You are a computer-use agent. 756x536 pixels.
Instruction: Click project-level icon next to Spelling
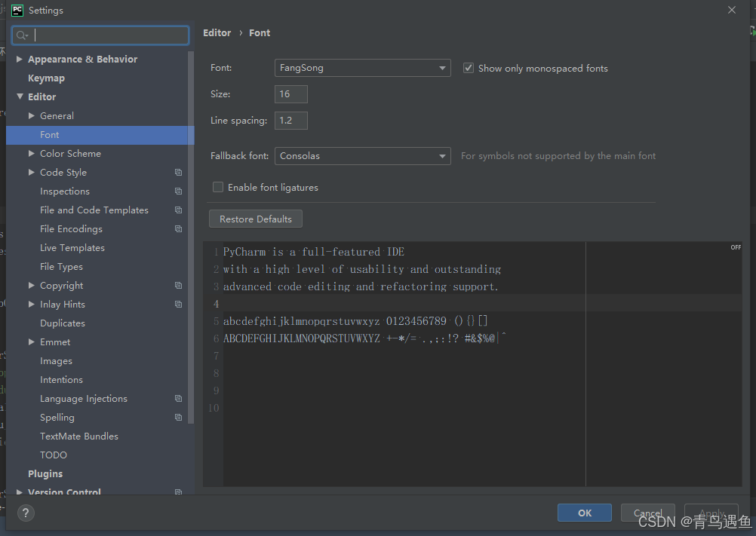click(x=178, y=418)
